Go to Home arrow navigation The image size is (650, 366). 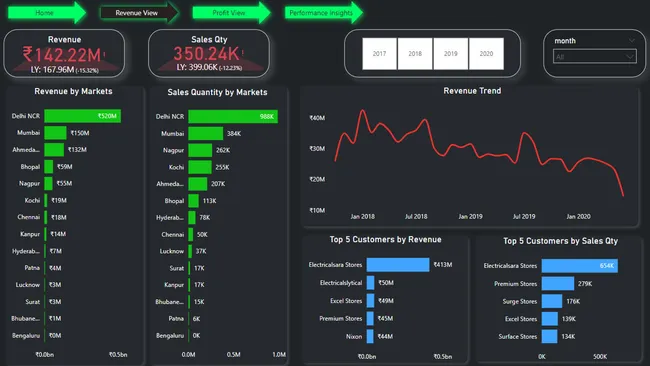[x=47, y=13]
